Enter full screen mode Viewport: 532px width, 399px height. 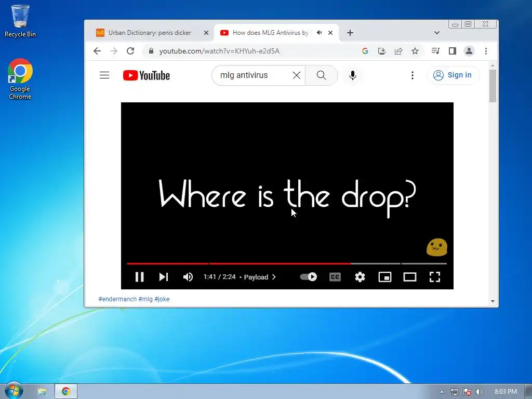pyautogui.click(x=435, y=277)
